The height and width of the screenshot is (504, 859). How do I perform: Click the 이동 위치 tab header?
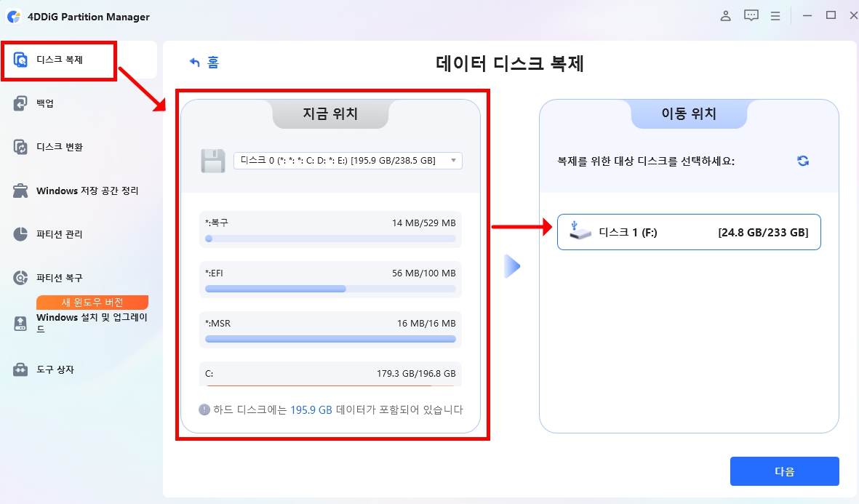tap(689, 113)
